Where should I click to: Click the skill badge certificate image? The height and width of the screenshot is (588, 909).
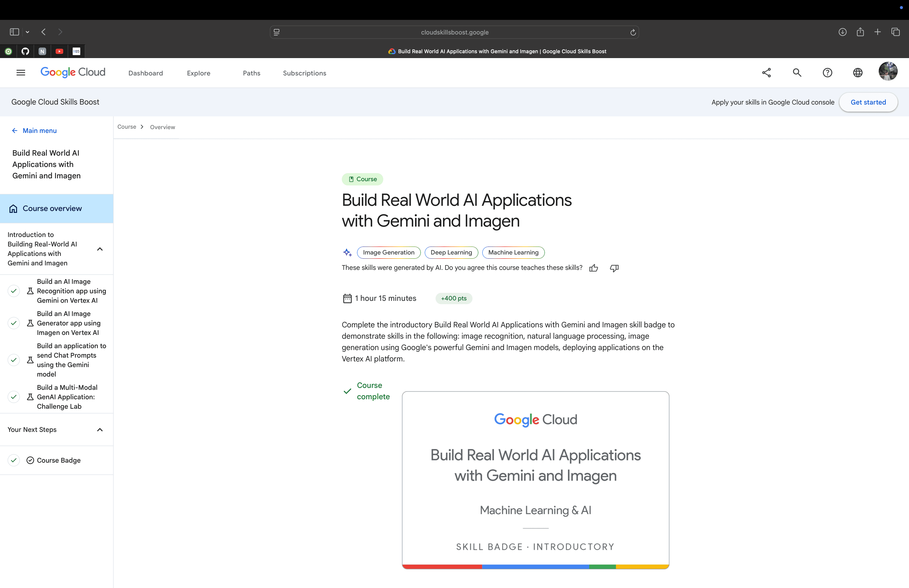coord(535,480)
